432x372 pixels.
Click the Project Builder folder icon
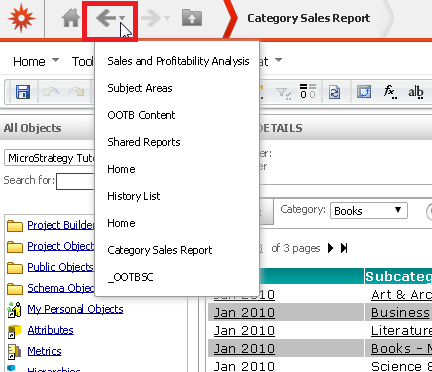point(15,226)
